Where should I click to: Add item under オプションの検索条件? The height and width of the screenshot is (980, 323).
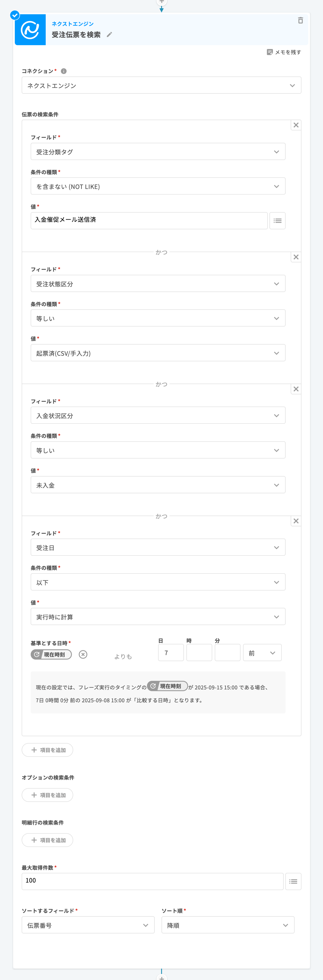[48, 795]
